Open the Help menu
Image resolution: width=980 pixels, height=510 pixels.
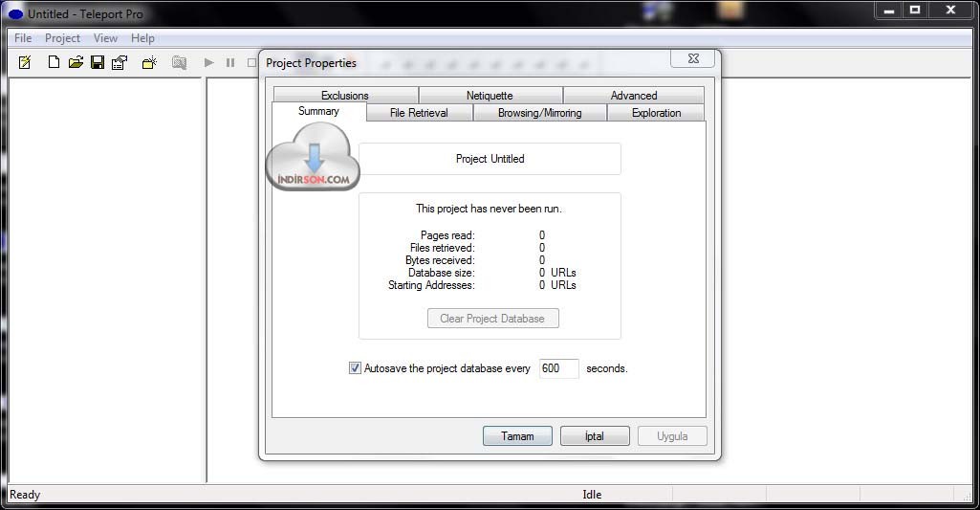142,38
